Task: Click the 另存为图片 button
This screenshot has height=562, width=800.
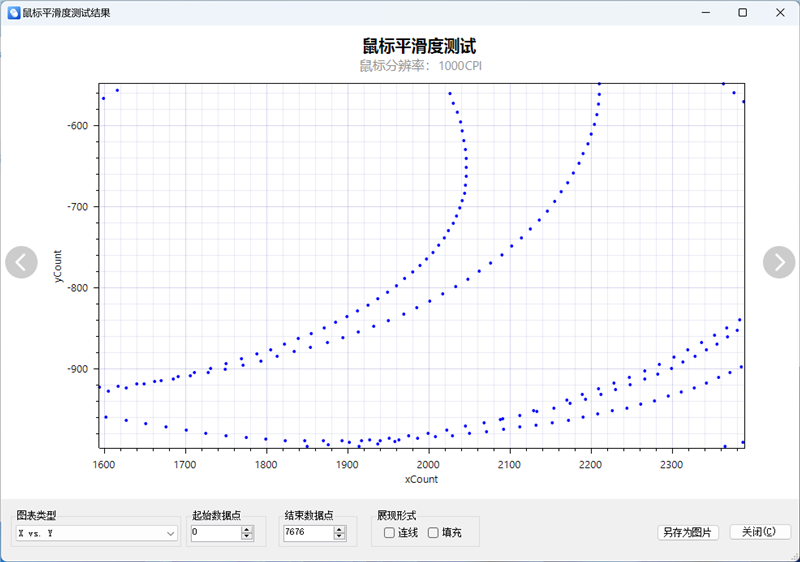Action: (x=687, y=533)
